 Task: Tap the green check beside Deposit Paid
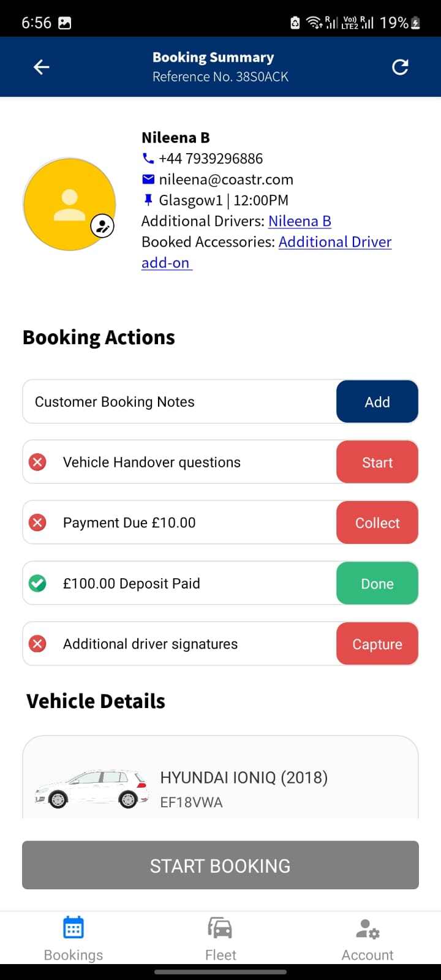point(38,583)
